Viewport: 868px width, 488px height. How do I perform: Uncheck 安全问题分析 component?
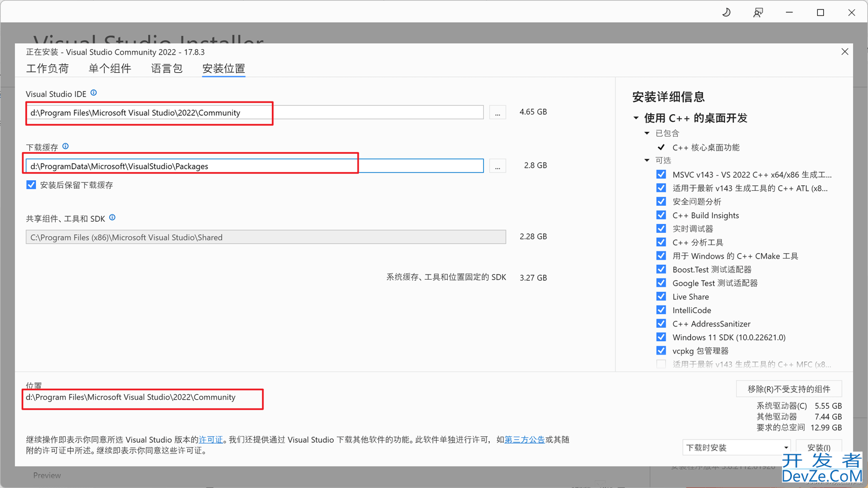tap(661, 201)
